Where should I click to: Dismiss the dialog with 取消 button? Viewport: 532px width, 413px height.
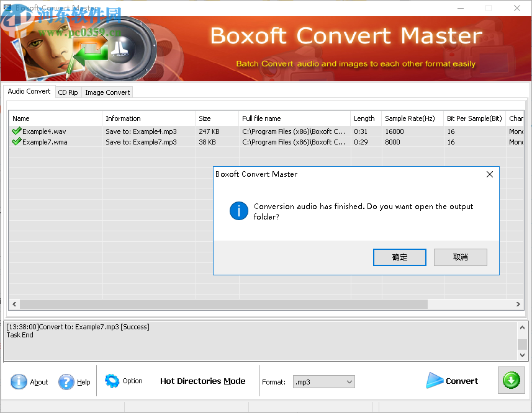coord(460,257)
